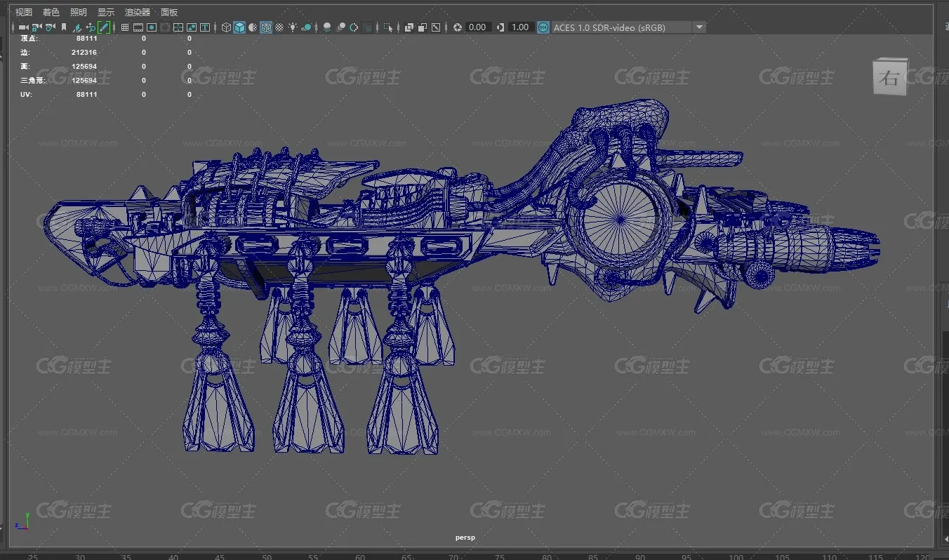Toggle the Textured checker icon
The height and width of the screenshot is (560, 949).
tap(279, 27)
